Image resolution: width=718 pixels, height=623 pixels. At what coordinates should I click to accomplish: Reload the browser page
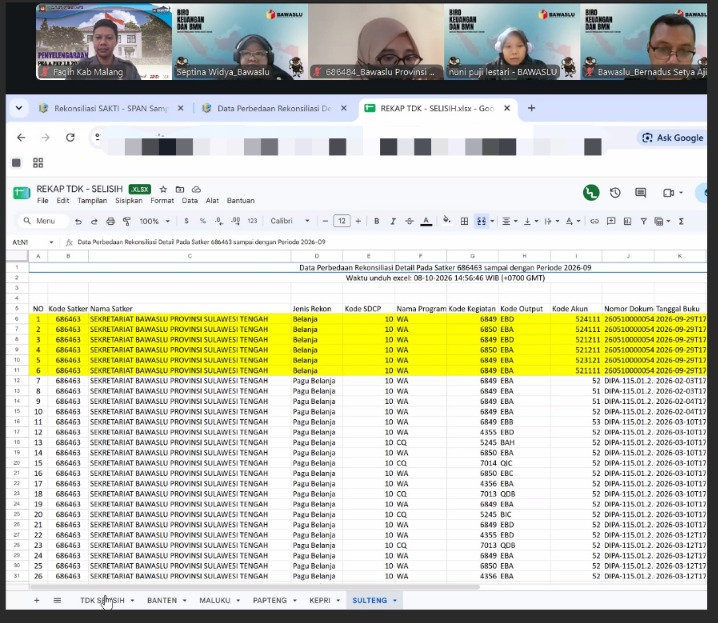click(x=70, y=137)
